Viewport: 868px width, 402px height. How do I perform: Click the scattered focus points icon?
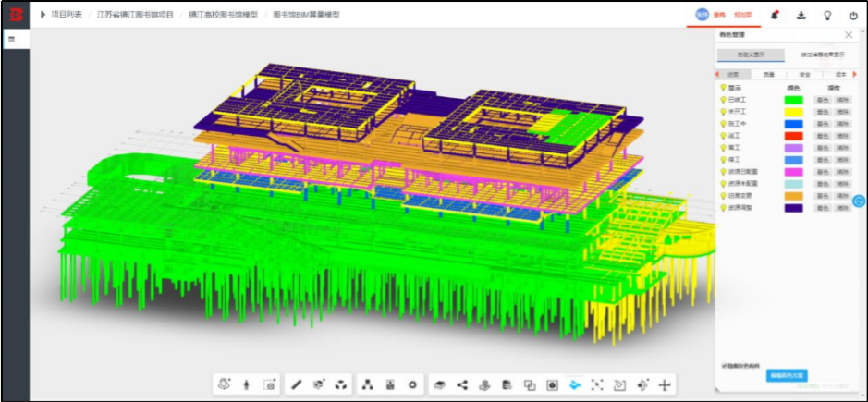(597, 384)
